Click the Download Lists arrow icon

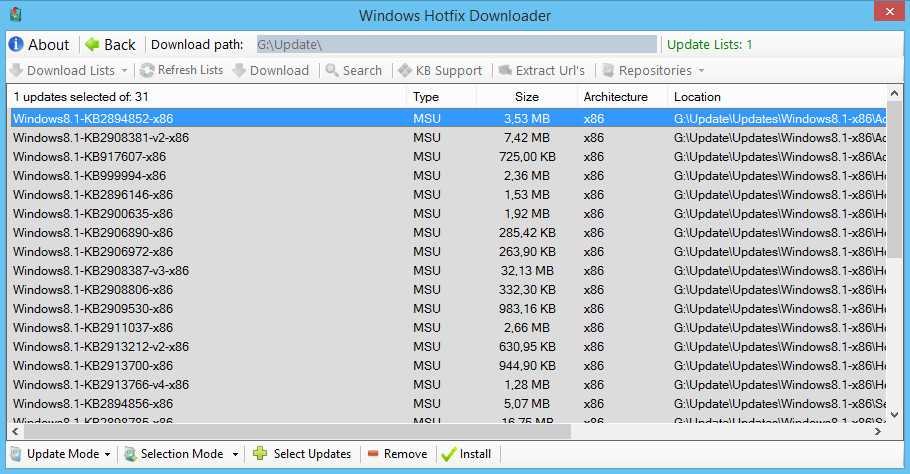pyautogui.click(x=16, y=70)
